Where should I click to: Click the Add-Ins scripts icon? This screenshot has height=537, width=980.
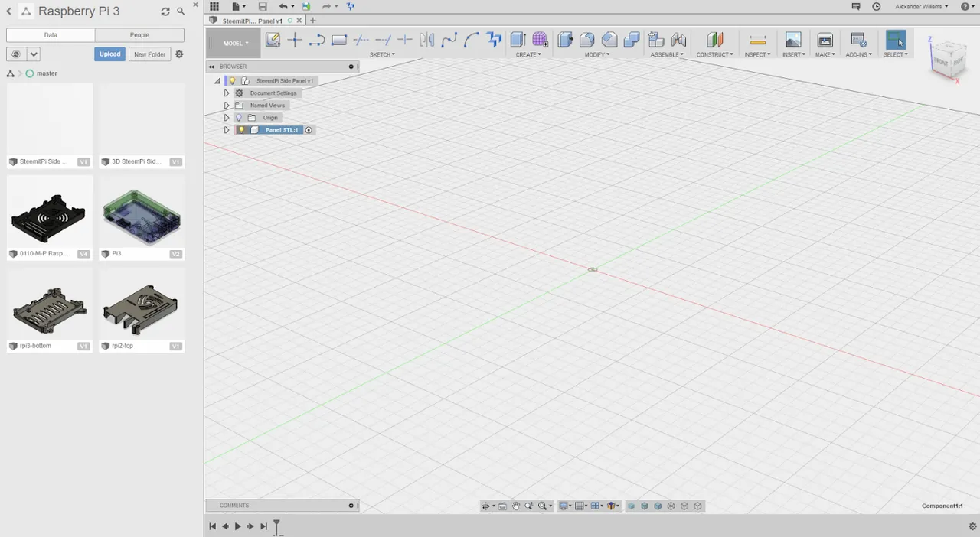click(858, 40)
